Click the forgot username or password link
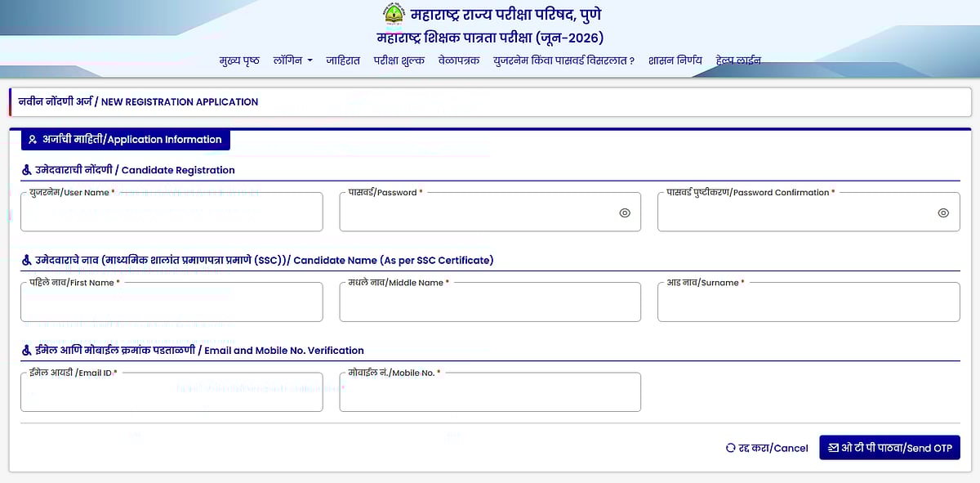The width and height of the screenshot is (980, 483). [x=563, y=60]
